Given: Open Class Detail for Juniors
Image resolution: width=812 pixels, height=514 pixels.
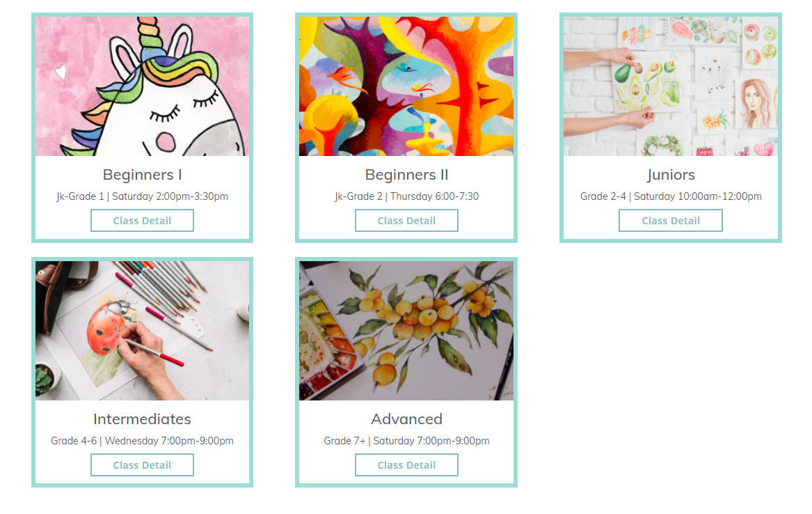Looking at the screenshot, I should (671, 221).
